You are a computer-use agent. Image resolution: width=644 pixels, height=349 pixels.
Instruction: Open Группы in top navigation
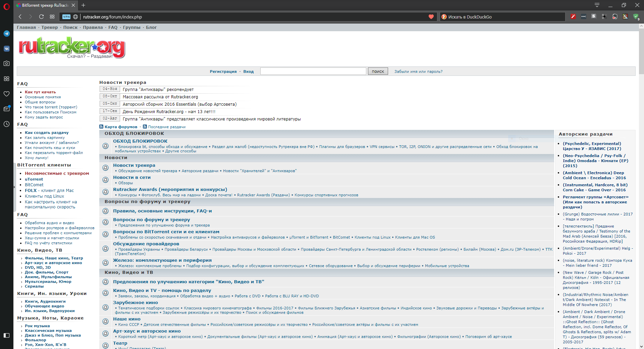132,28
